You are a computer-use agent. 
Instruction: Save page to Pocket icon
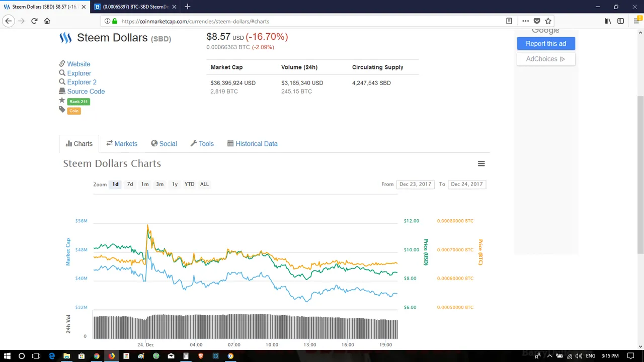pyautogui.click(x=537, y=21)
